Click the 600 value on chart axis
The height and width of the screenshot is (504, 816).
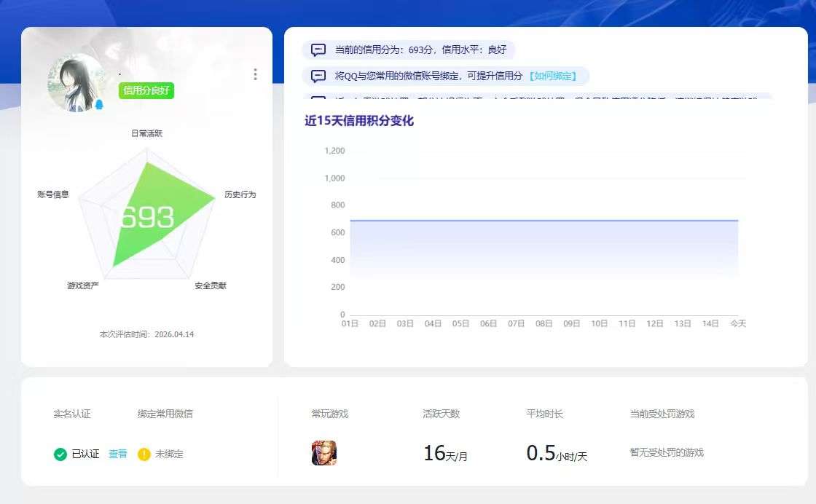pos(338,232)
